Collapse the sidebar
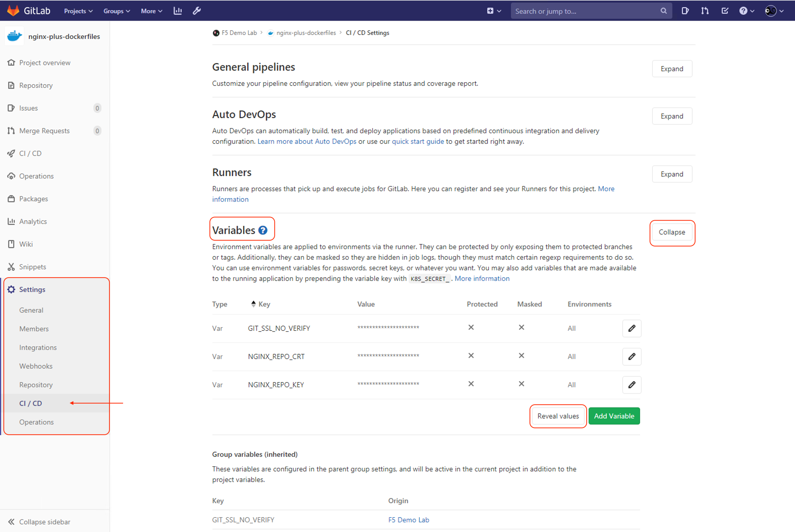The width and height of the screenshot is (795, 532). coord(39,521)
